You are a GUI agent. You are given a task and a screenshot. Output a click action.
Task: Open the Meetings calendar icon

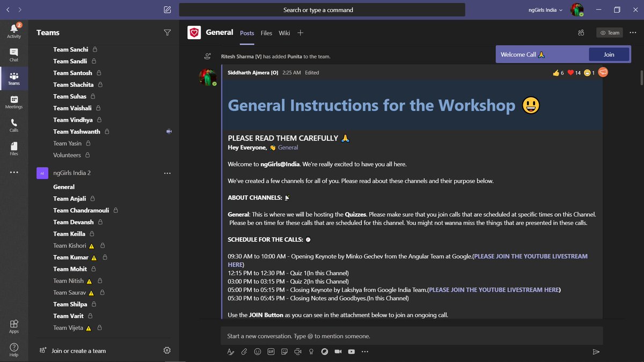click(14, 102)
